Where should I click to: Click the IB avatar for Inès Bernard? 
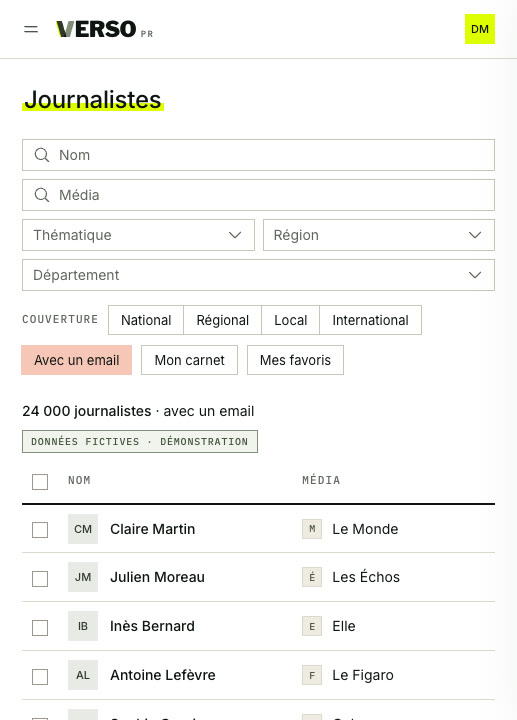(x=83, y=626)
